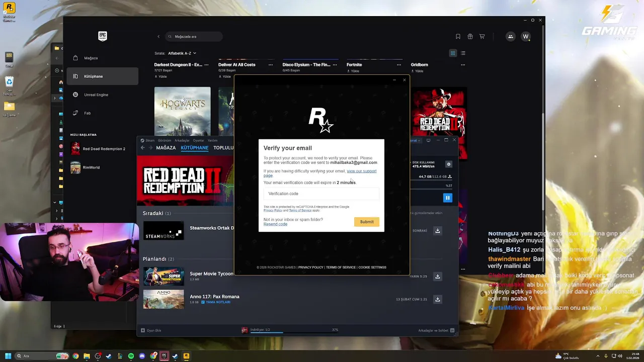644x362 pixels.
Task: Launch Red Dead Redemption 2 quick-launch entry
Action: point(102,149)
